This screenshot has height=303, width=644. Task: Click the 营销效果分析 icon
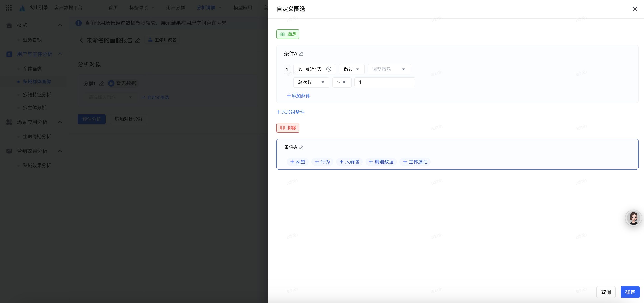pyautogui.click(x=9, y=151)
